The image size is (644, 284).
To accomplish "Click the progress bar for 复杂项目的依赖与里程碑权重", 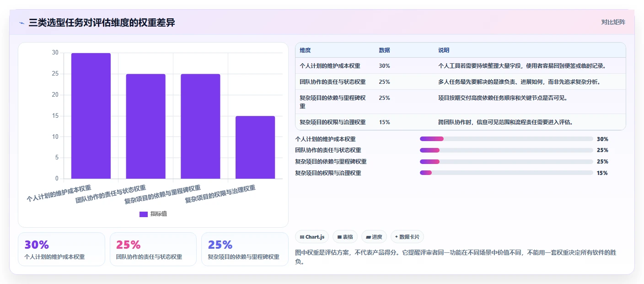I will point(506,162).
